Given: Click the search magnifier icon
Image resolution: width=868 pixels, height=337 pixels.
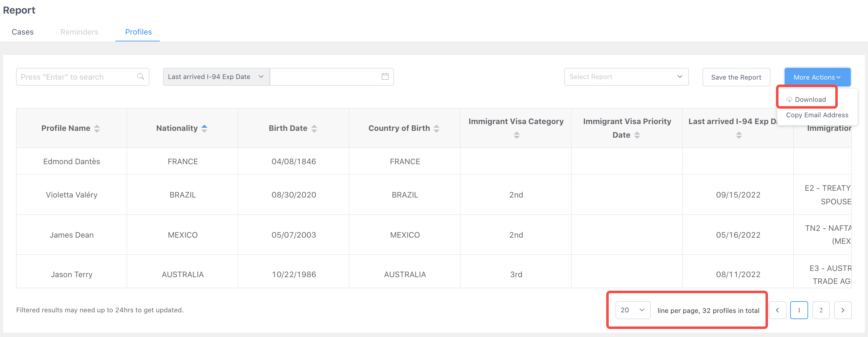Looking at the screenshot, I should pyautogui.click(x=140, y=77).
